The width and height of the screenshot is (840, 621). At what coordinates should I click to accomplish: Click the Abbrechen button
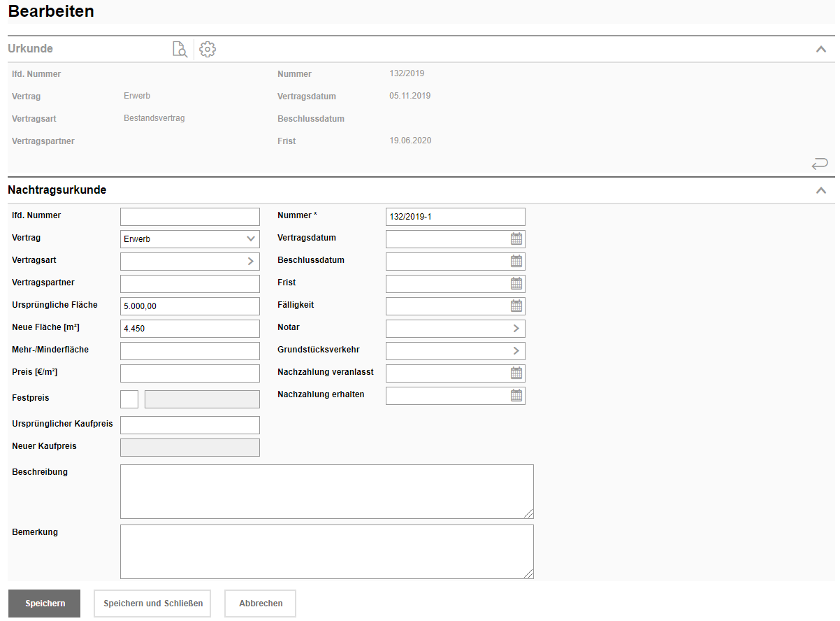click(261, 604)
